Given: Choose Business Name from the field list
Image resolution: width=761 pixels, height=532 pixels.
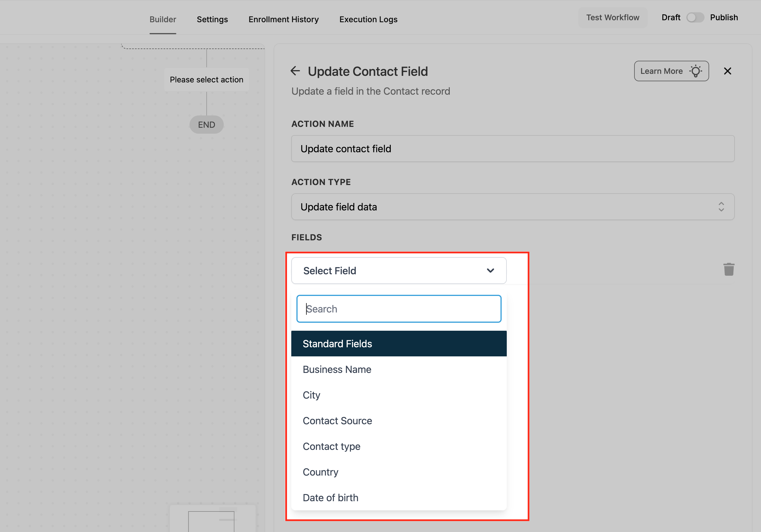Looking at the screenshot, I should coord(337,369).
